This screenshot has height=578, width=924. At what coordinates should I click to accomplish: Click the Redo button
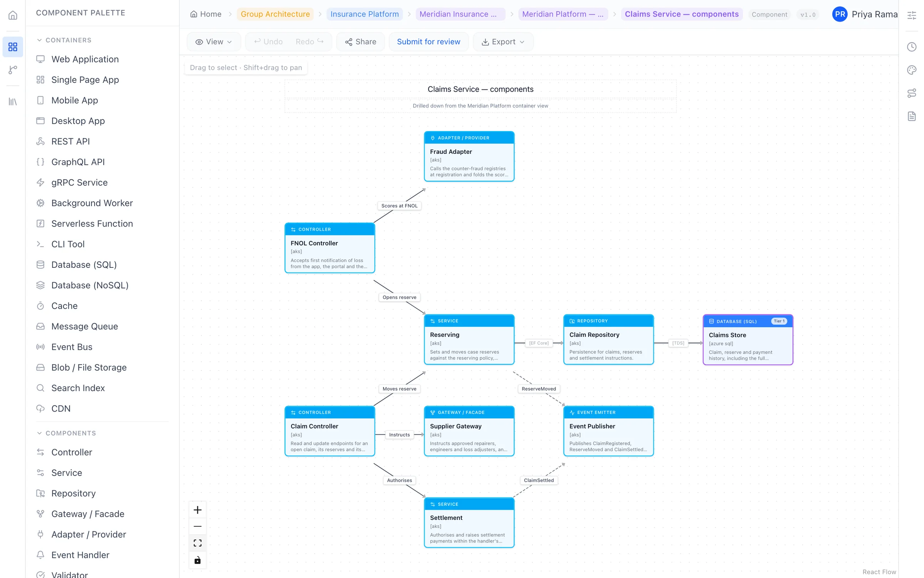309,42
